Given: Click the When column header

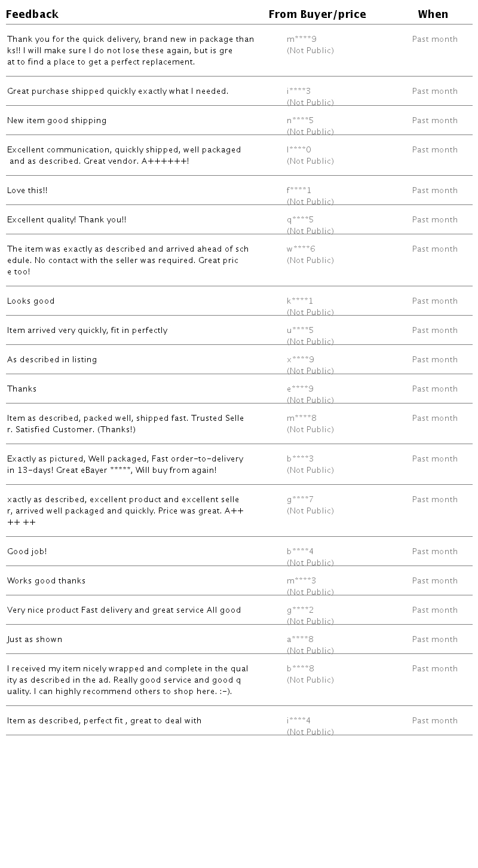Looking at the screenshot, I should coord(433,14).
